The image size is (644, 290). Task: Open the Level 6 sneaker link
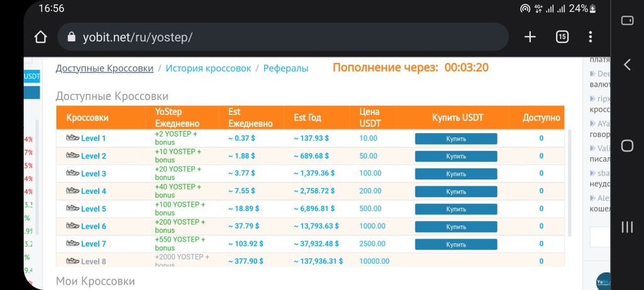(93, 226)
